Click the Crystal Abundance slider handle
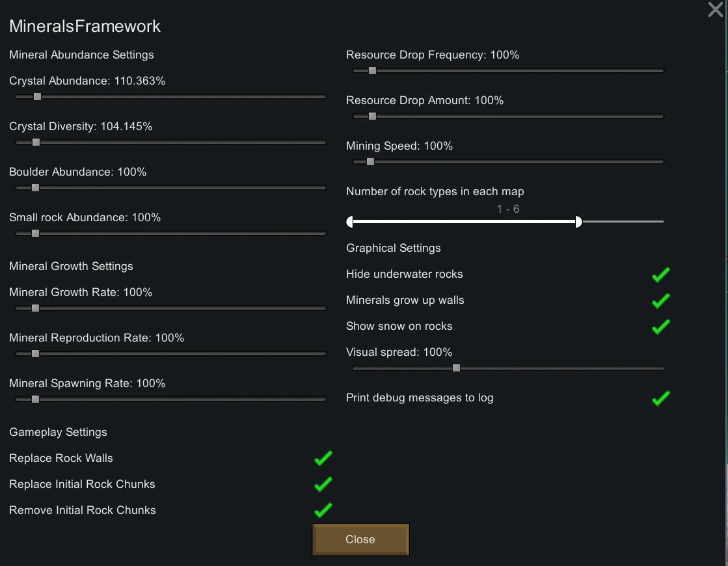 (37, 97)
